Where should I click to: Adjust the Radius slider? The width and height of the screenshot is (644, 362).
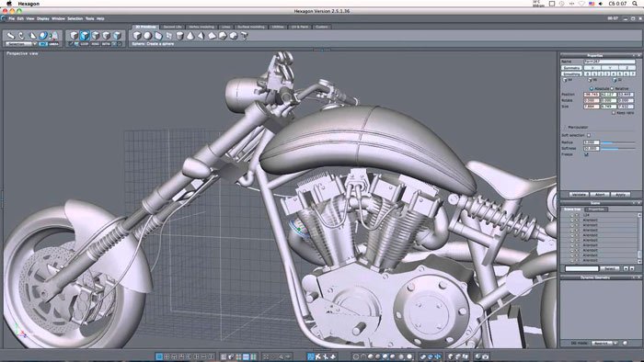point(618,142)
